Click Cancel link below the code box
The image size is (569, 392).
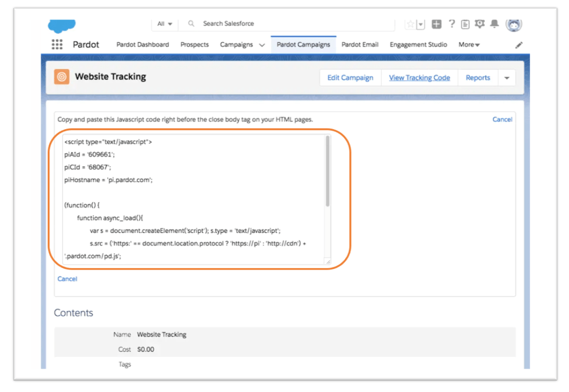click(67, 279)
